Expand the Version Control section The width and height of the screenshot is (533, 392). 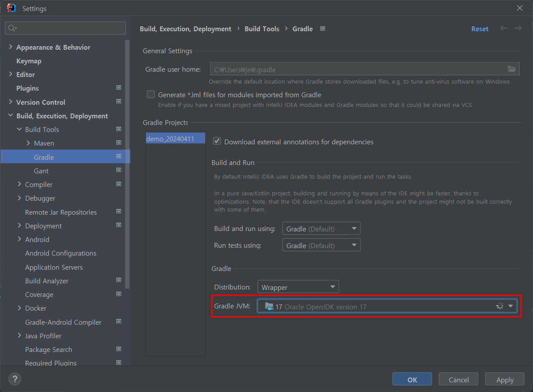[x=11, y=102]
